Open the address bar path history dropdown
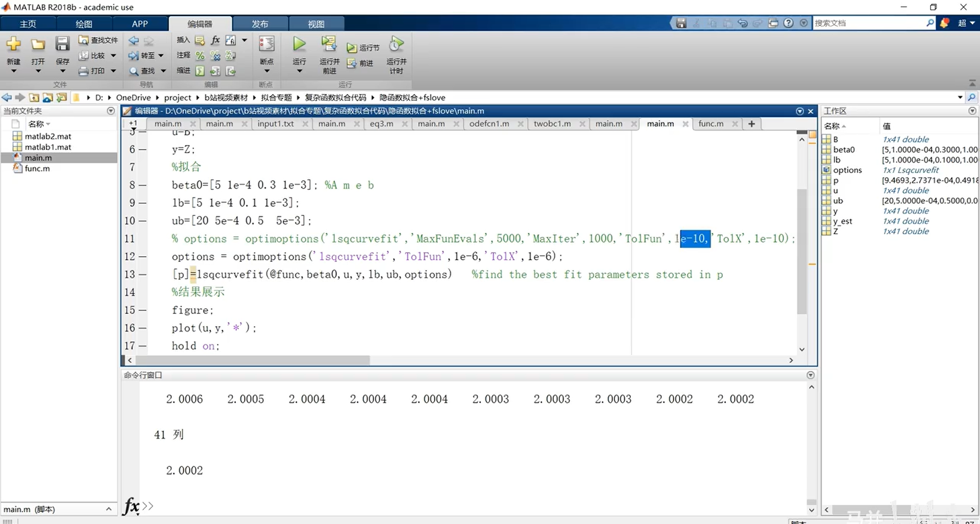Image resolution: width=980 pixels, height=524 pixels. tap(960, 97)
